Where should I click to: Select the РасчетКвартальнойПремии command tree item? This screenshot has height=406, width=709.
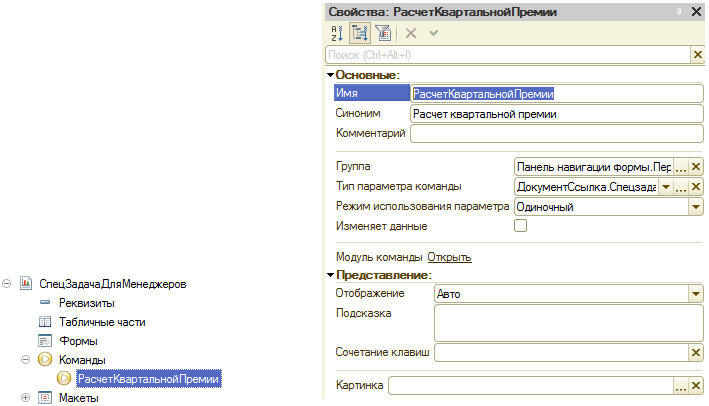[x=148, y=379]
